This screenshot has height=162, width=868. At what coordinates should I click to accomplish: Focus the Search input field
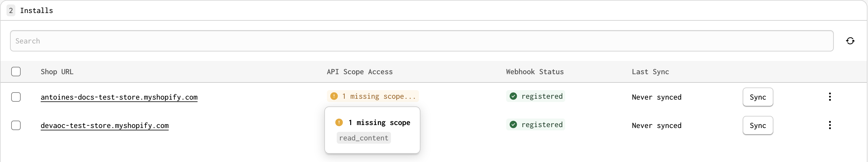coord(422,41)
